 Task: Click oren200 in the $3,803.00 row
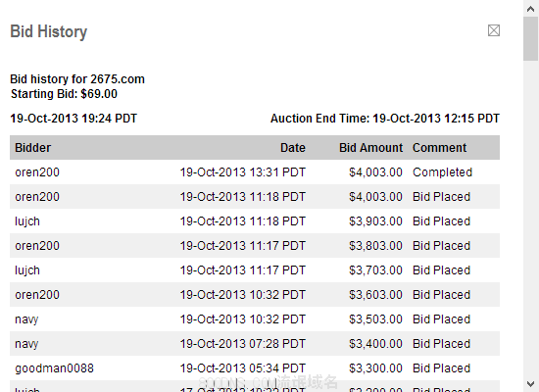coord(37,246)
